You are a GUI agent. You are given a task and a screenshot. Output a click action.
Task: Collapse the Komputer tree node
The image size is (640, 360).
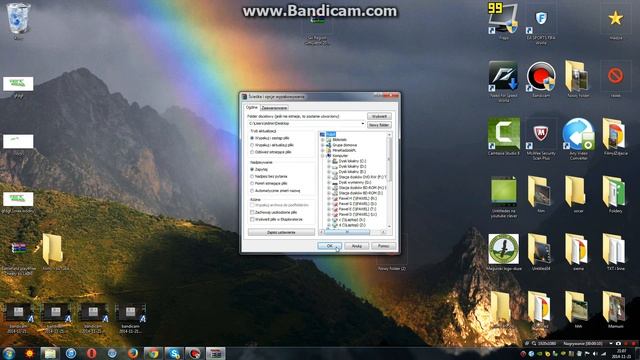(x=323, y=156)
